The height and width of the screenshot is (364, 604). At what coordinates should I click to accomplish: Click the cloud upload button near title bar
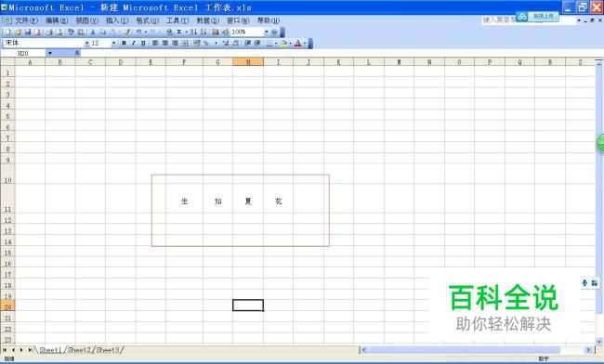[537, 16]
